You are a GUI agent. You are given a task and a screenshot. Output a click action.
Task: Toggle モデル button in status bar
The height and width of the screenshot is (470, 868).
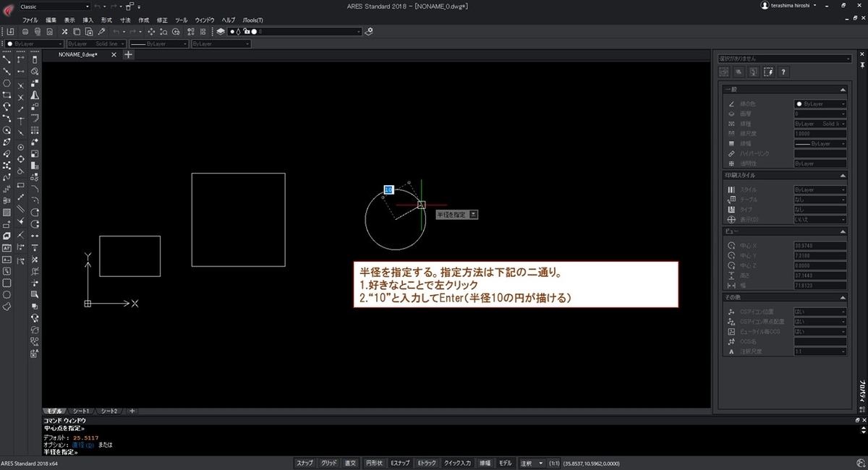pos(505,463)
